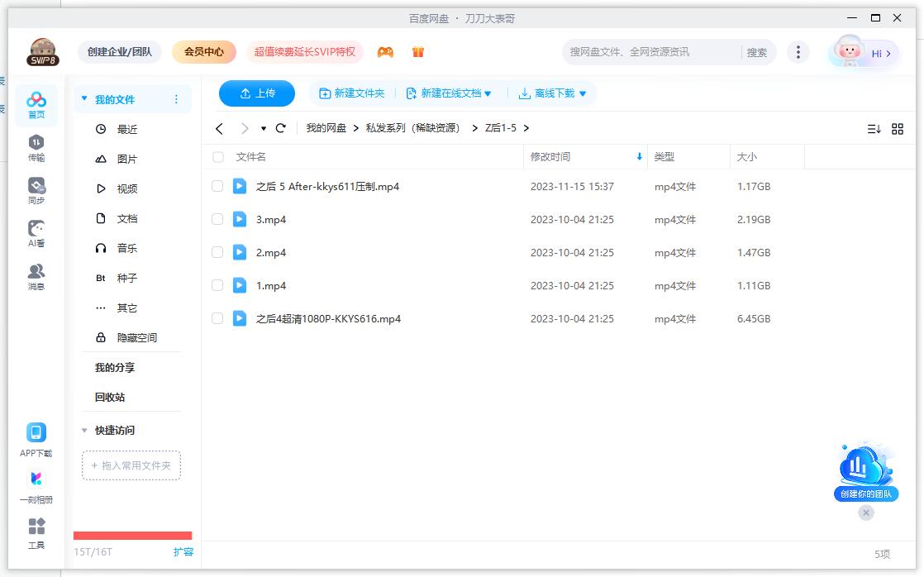Open the gift promotion icon
The width and height of the screenshot is (924, 577).
pyautogui.click(x=418, y=51)
